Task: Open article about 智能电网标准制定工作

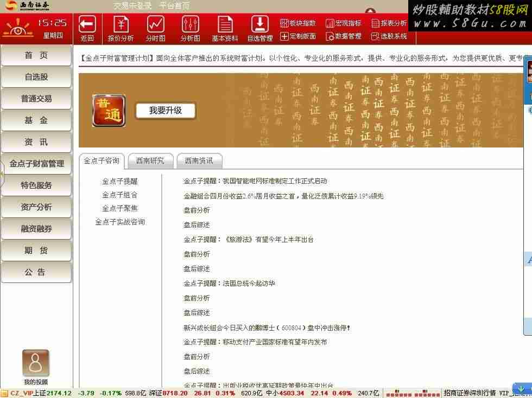Action: (255, 181)
